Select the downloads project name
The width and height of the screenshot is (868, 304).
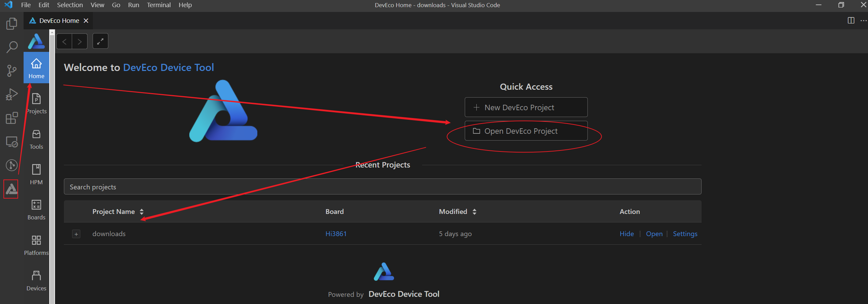(x=109, y=234)
